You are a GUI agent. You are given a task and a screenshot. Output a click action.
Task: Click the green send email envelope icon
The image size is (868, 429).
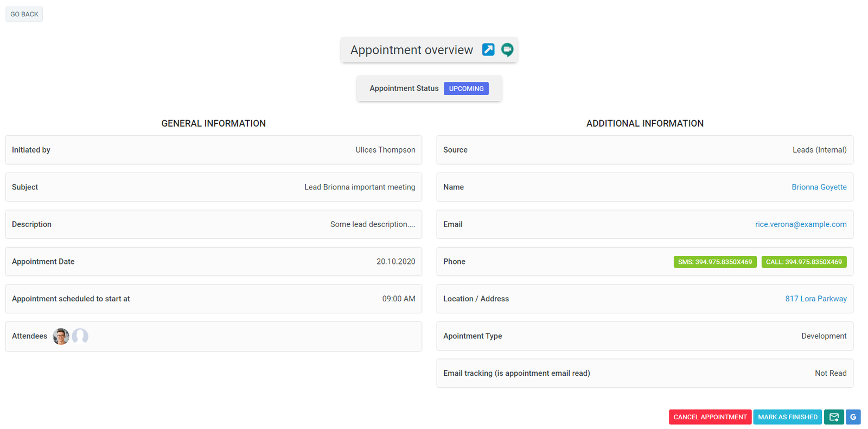834,417
